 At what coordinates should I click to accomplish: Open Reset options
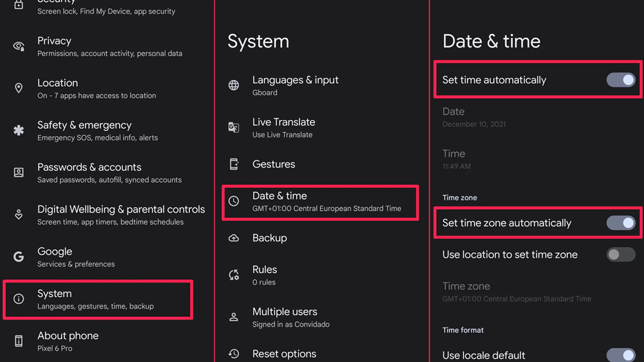(x=284, y=354)
